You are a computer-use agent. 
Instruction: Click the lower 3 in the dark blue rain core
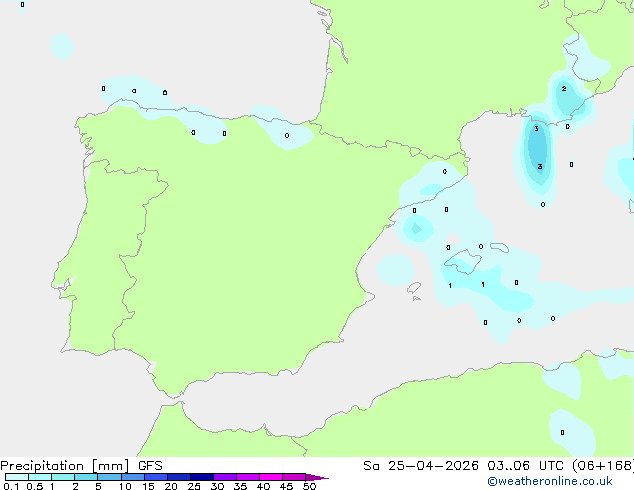[x=540, y=167]
